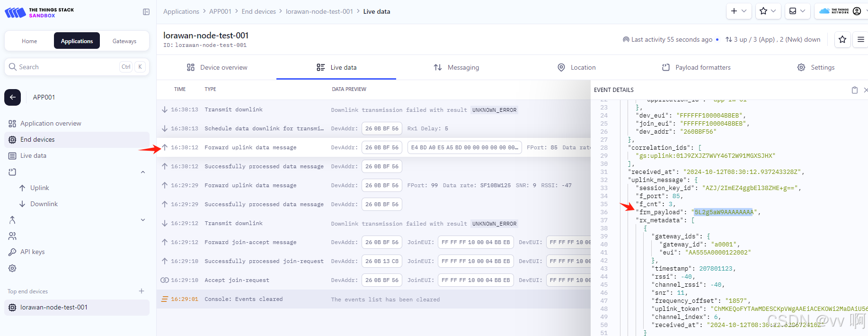
Task: Select the Console: Events cleared row
Action: tap(373, 299)
